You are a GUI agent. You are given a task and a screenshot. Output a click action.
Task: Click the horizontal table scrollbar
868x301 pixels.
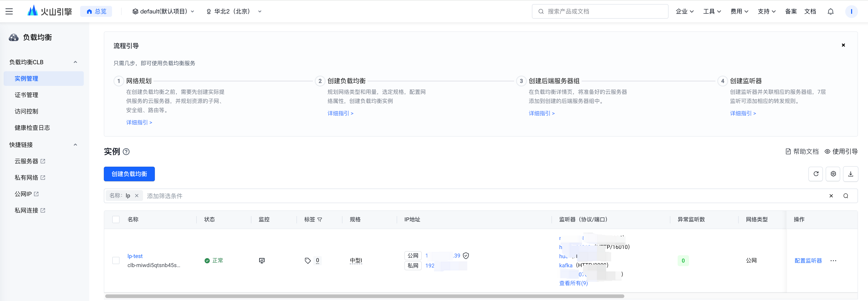point(364,296)
